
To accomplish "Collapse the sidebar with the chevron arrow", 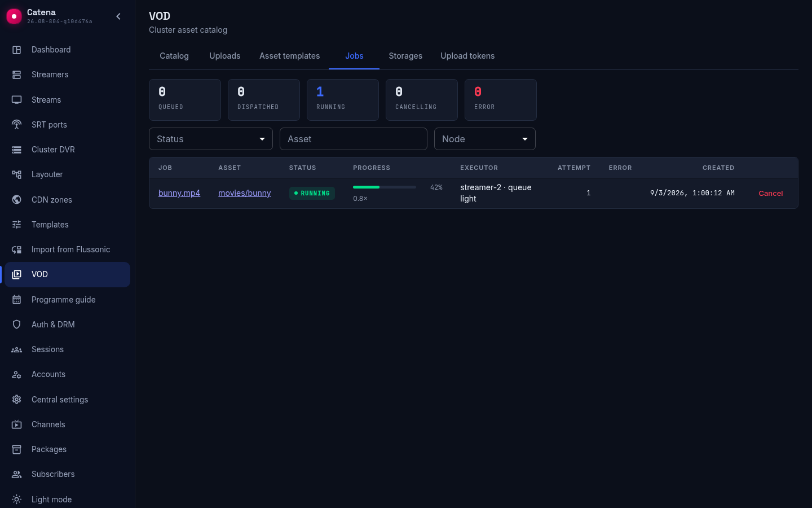I will tap(118, 16).
